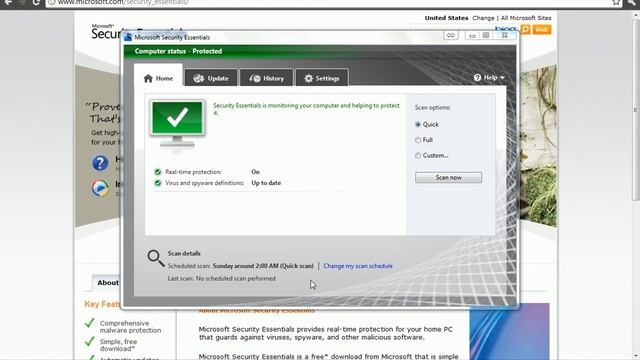
Task: Open All Microsoft Sites link
Action: tap(526, 18)
